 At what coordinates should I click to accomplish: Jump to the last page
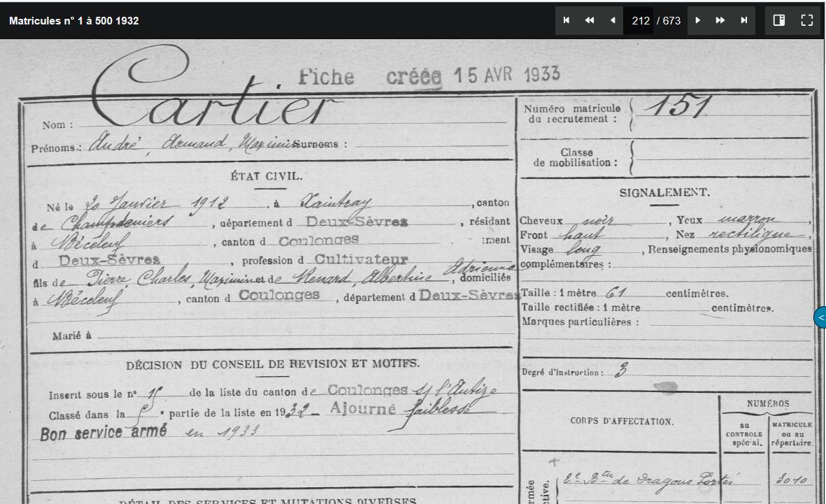click(744, 20)
